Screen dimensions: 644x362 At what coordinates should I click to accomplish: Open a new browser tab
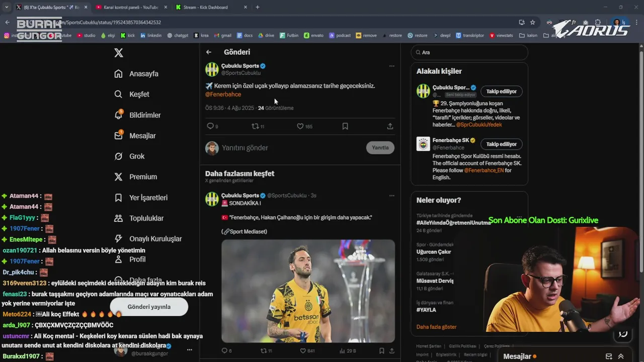coord(258,8)
